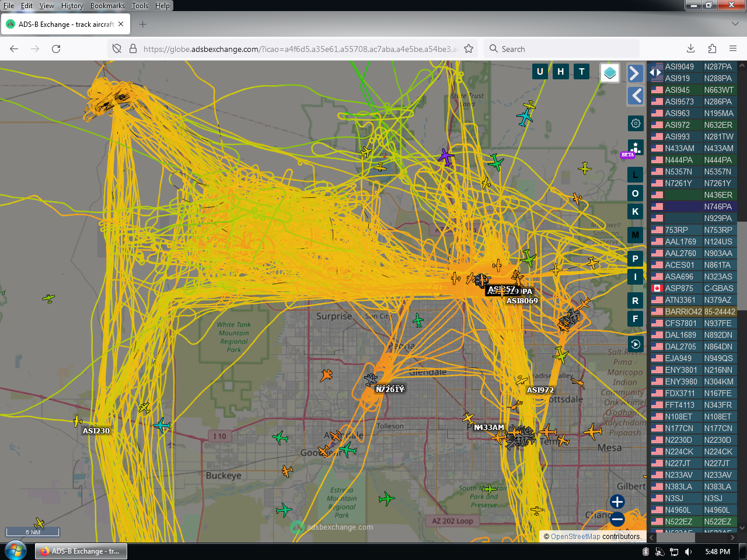The image size is (747, 560).
Task: Toggle the F follow button
Action: click(636, 319)
